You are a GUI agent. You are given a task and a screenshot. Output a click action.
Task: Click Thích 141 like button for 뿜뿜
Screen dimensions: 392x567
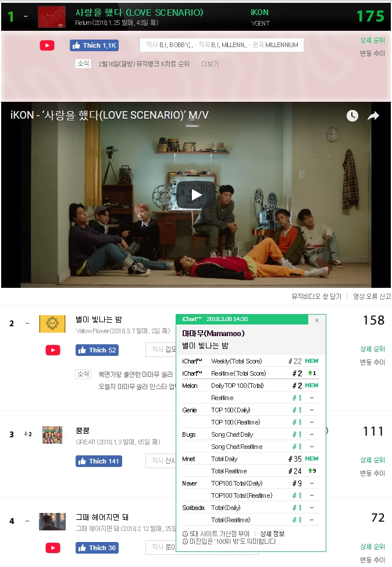pos(99,461)
